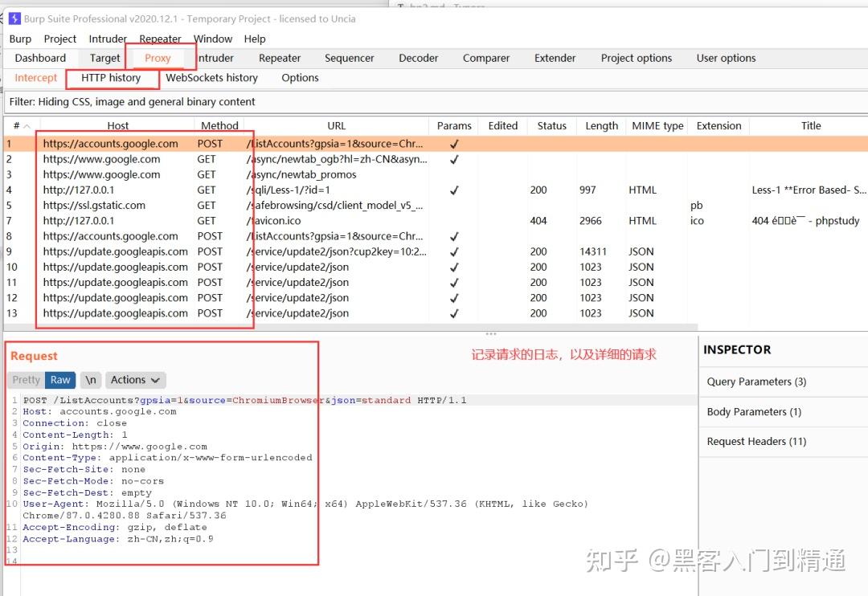Click Params checkmark of request 4
This screenshot has height=596, width=868.
click(454, 190)
